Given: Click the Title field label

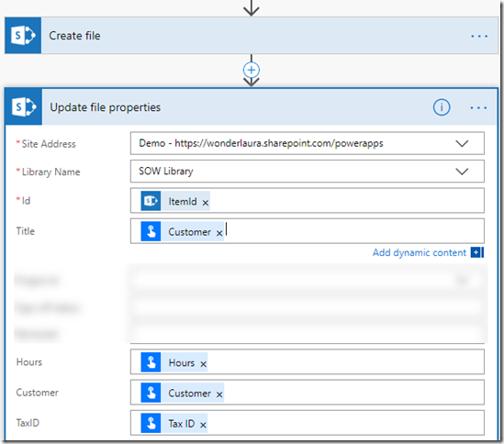Looking at the screenshot, I should tap(26, 231).
